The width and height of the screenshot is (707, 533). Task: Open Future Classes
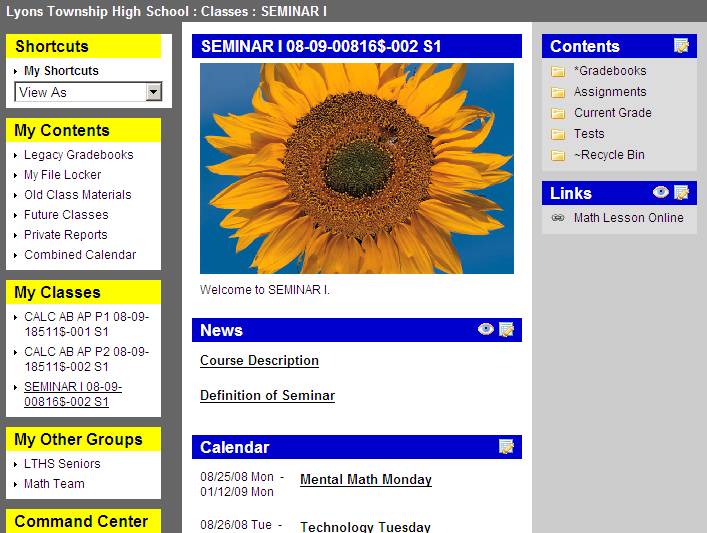point(66,215)
